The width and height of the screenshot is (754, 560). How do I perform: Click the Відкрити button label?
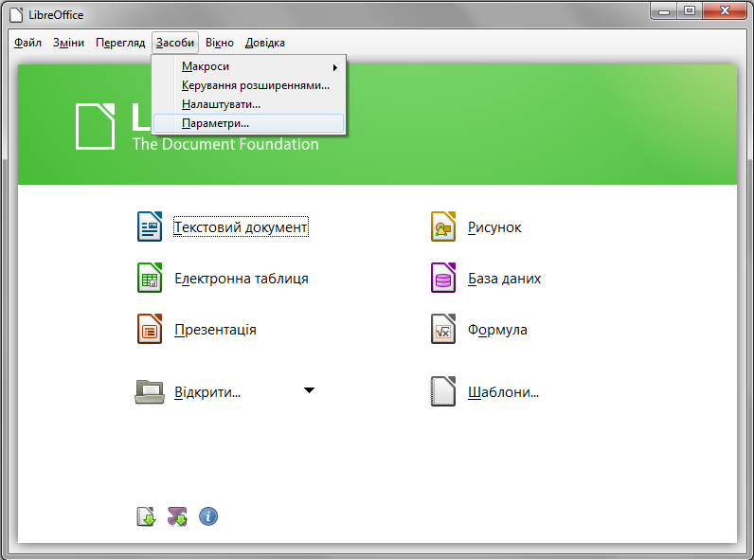207,392
